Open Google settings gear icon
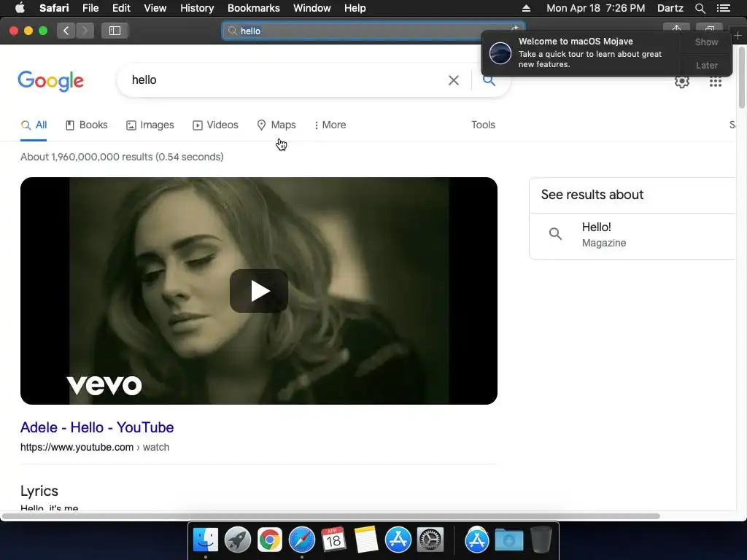The height and width of the screenshot is (560, 747). pos(682,82)
